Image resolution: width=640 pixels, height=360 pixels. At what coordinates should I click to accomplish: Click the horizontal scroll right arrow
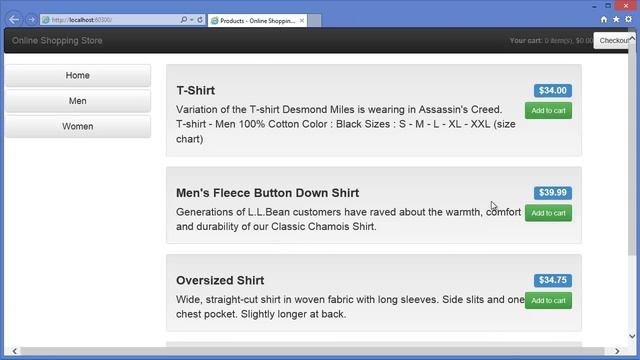(617, 351)
